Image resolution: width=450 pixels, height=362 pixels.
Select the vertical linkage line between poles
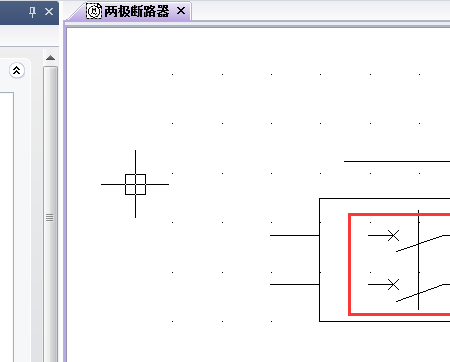(x=418, y=260)
